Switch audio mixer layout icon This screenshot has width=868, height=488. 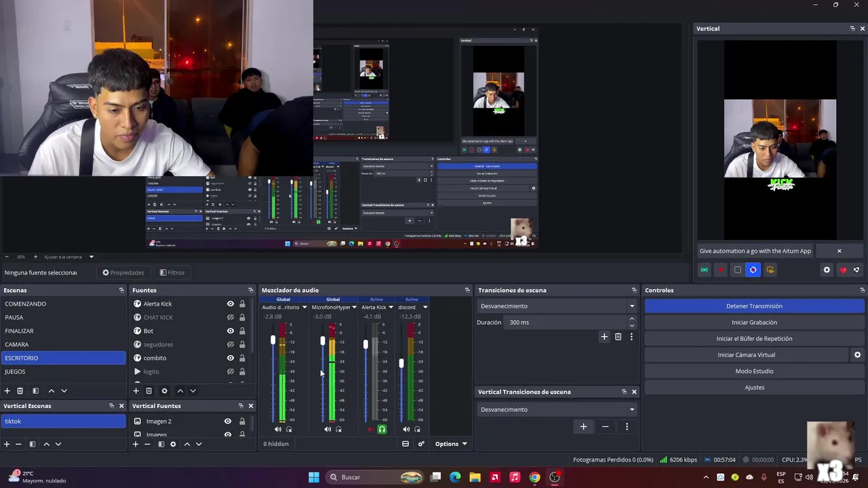406,444
